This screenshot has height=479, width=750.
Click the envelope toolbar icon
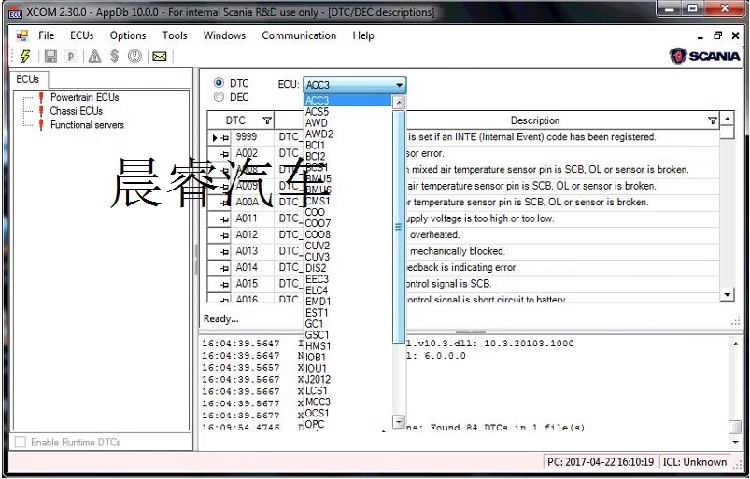coord(159,56)
